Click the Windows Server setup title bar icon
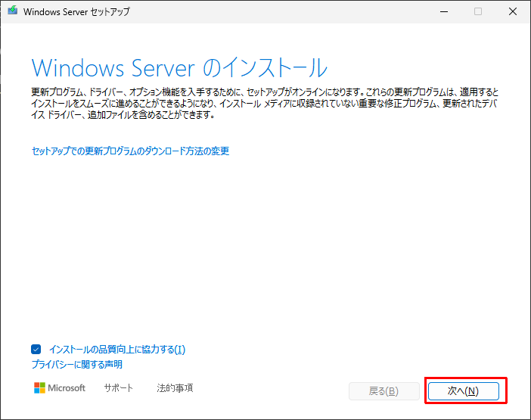The image size is (531, 420). coord(13,11)
